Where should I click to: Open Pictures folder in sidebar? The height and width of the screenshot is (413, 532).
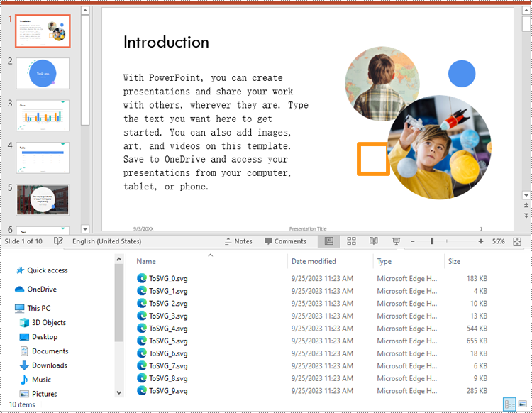click(x=38, y=394)
